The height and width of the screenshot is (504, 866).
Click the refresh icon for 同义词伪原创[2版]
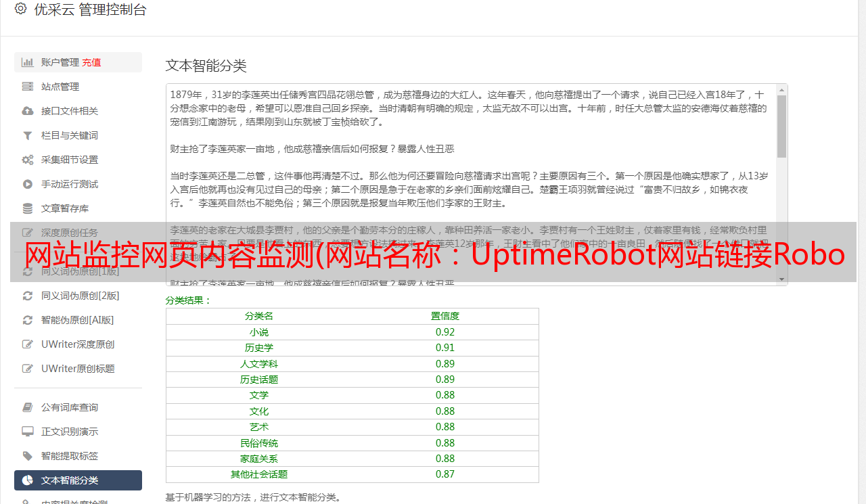28,296
